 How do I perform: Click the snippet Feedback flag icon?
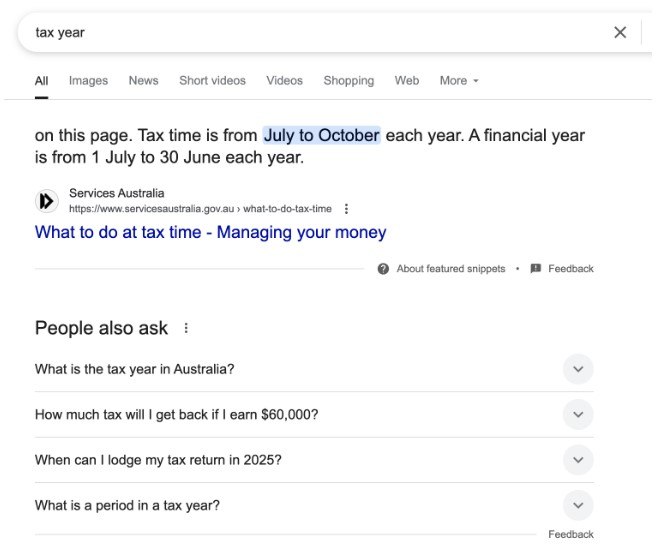click(x=536, y=268)
